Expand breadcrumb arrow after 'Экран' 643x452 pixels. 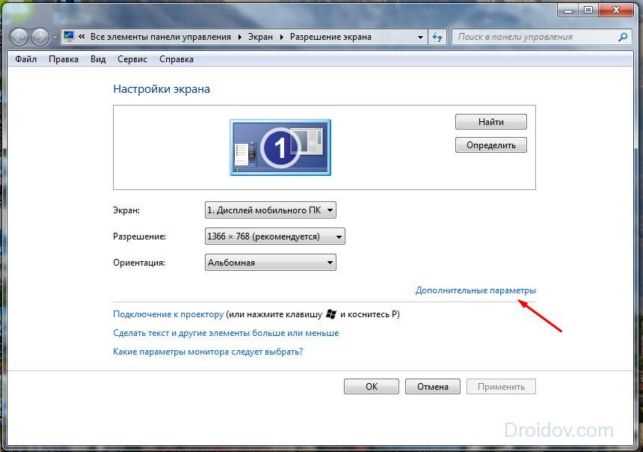(282, 37)
